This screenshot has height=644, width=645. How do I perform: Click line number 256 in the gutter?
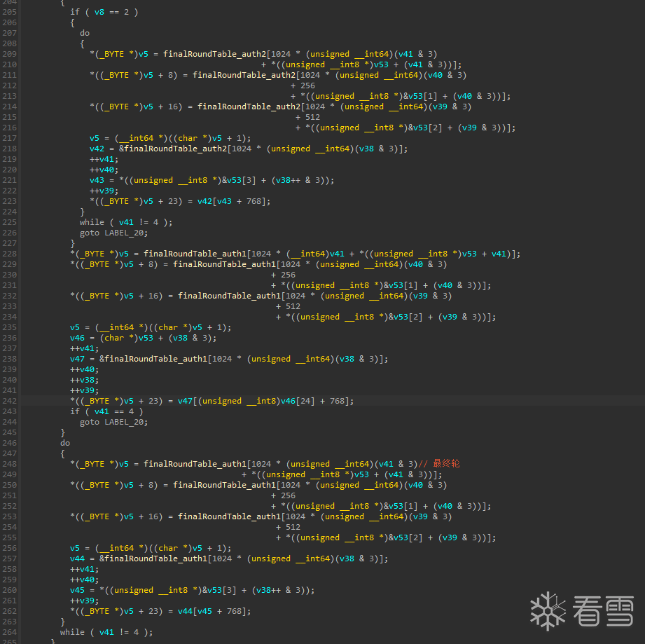pyautogui.click(x=9, y=548)
